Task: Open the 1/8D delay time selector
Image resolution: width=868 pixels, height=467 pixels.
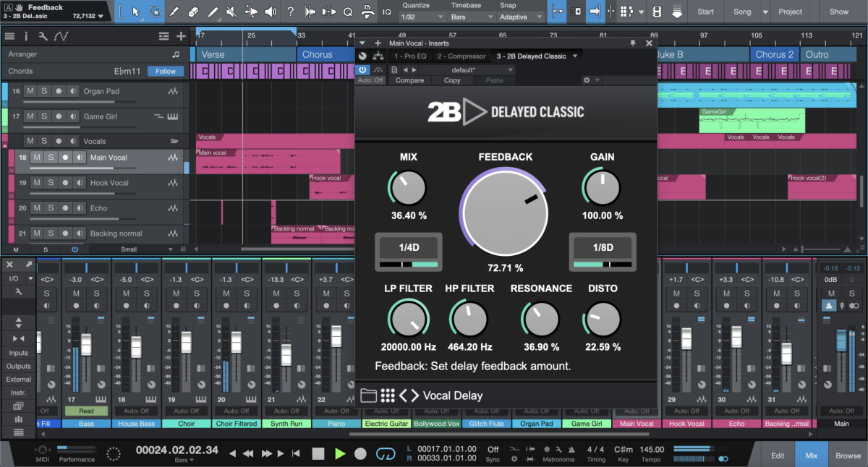Action: (603, 252)
